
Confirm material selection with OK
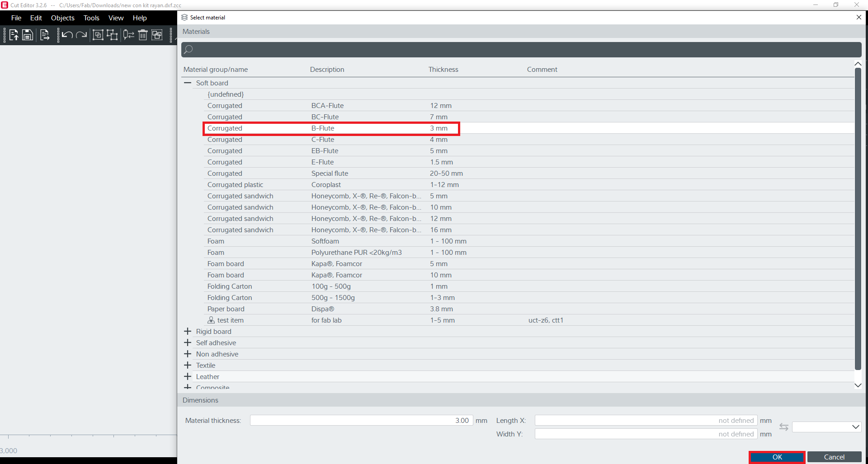pyautogui.click(x=777, y=457)
